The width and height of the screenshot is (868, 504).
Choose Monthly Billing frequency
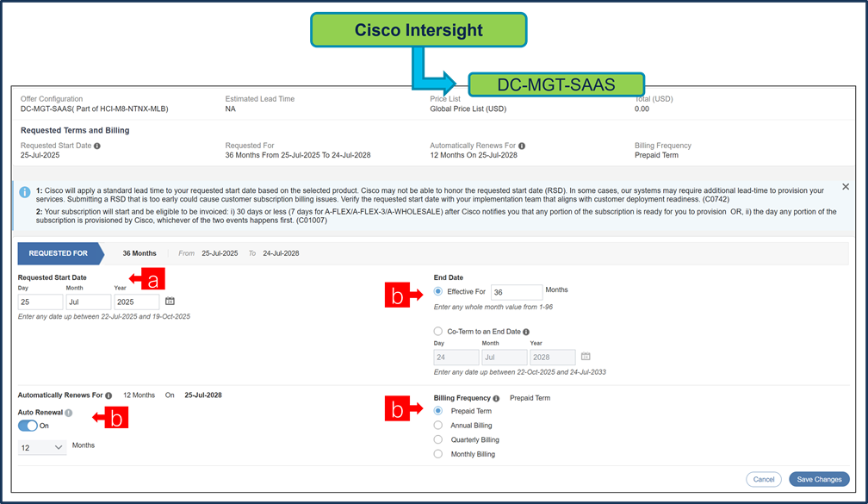coord(438,454)
